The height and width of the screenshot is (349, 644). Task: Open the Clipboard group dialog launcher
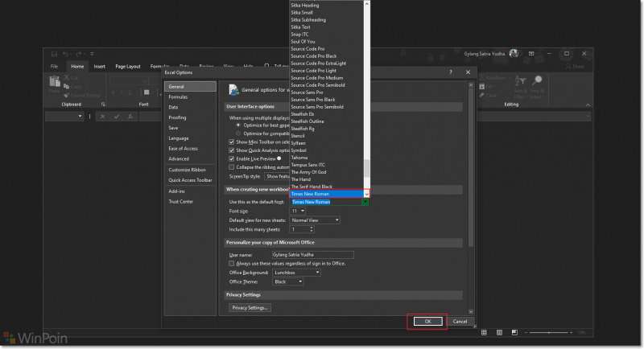click(x=103, y=105)
